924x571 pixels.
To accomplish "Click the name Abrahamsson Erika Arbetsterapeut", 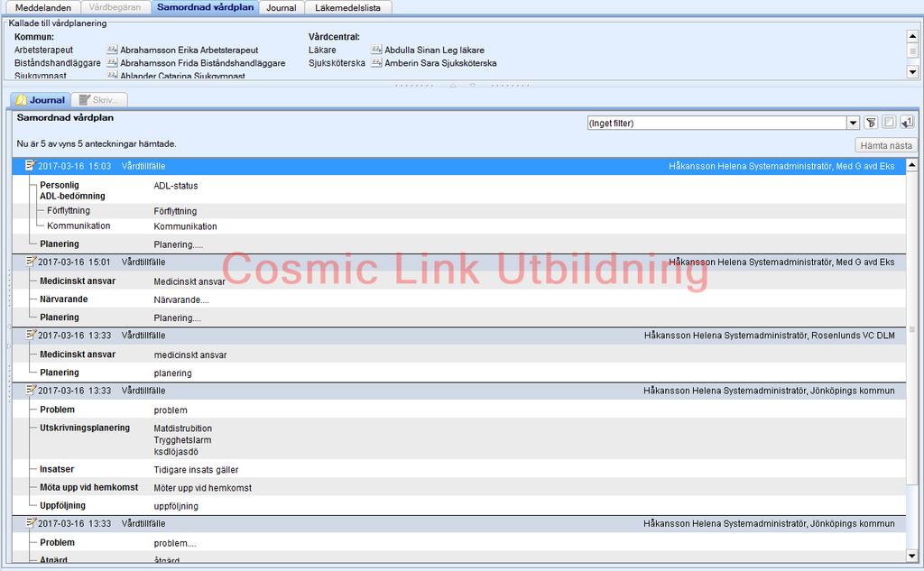I will [x=189, y=51].
